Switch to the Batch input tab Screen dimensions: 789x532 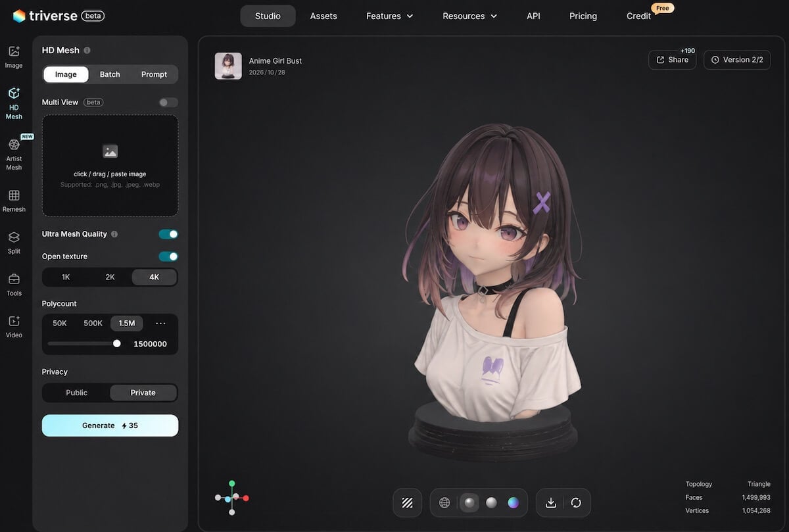(110, 74)
